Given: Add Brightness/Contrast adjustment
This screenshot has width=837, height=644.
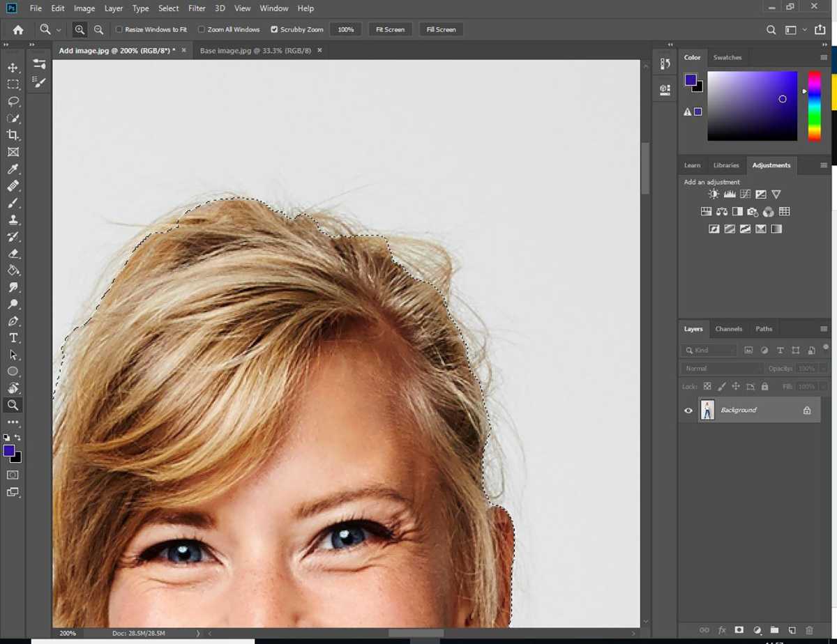Looking at the screenshot, I should coord(714,194).
